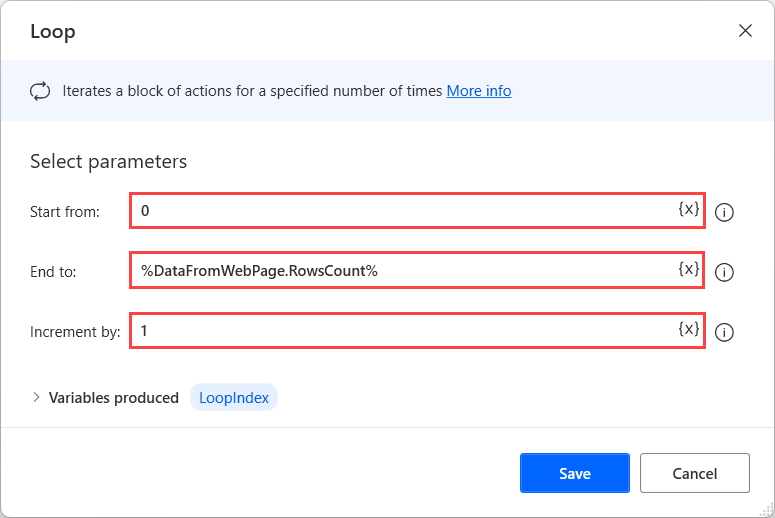
Task: Click the End to field with RowsCount
Action: [400, 271]
